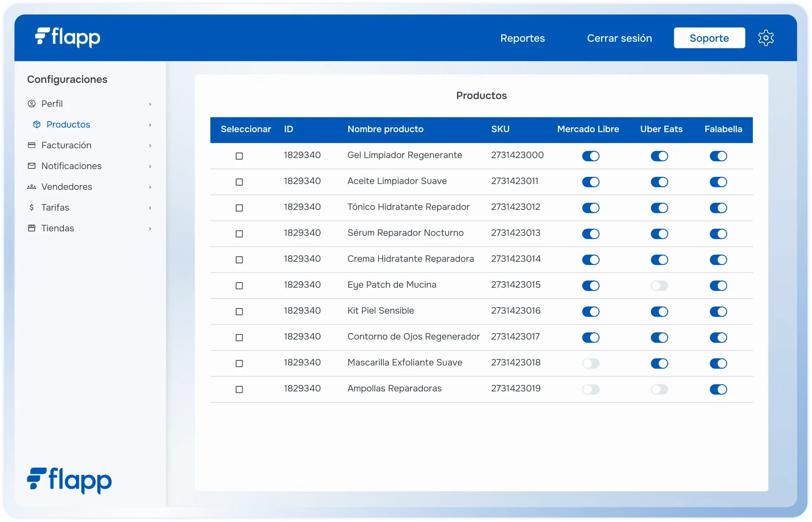Open Reportes in the top navigation

pyautogui.click(x=522, y=38)
